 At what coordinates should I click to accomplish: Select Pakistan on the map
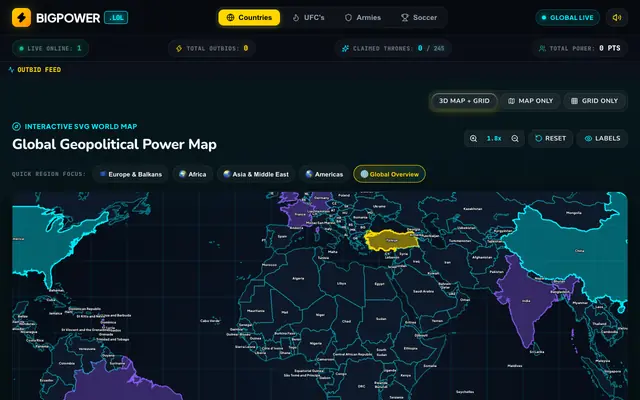(x=496, y=271)
